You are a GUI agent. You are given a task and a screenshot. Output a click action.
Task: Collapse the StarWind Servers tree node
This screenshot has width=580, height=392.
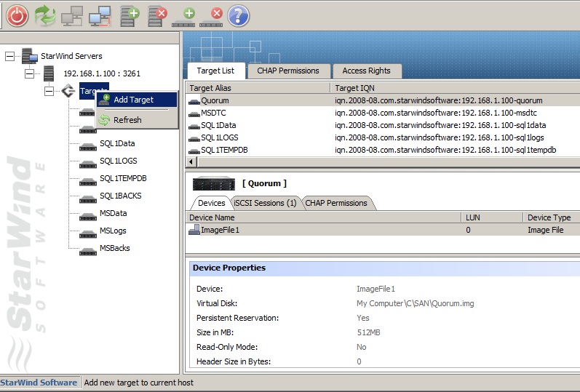(10, 56)
